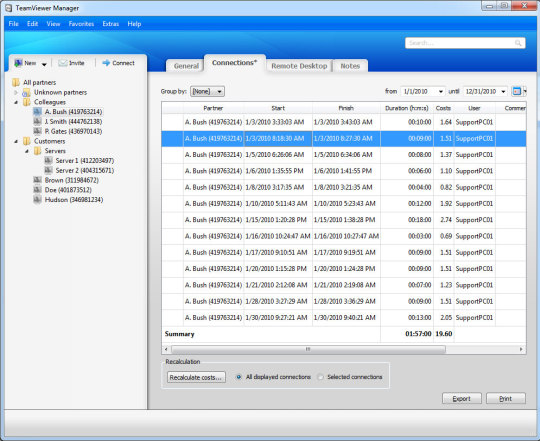The width and height of the screenshot is (540, 441).
Task: Open the View menu
Action: pyautogui.click(x=53, y=24)
